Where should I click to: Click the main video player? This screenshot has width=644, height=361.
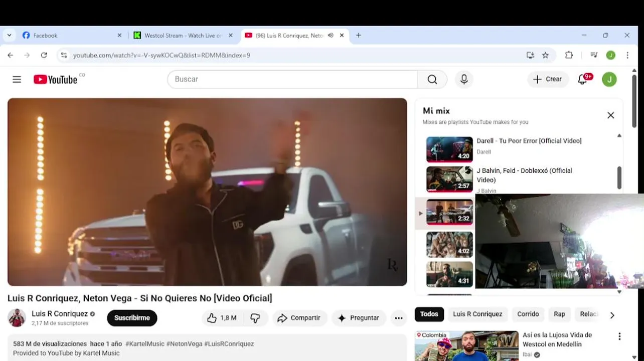pos(207,192)
